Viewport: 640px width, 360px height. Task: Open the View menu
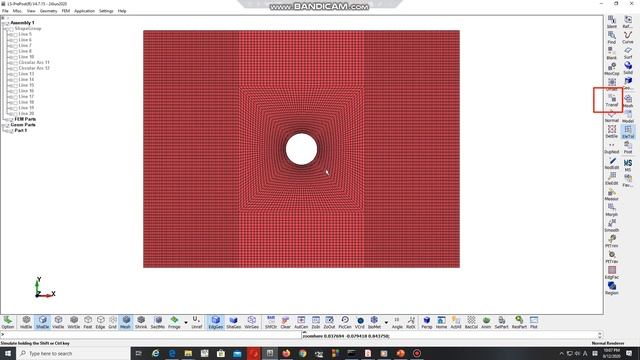(x=31, y=11)
